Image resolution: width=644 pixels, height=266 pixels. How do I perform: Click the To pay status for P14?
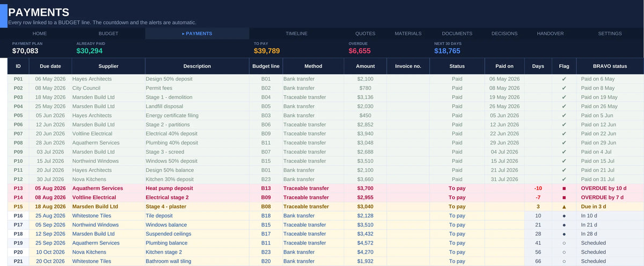pyautogui.click(x=457, y=198)
